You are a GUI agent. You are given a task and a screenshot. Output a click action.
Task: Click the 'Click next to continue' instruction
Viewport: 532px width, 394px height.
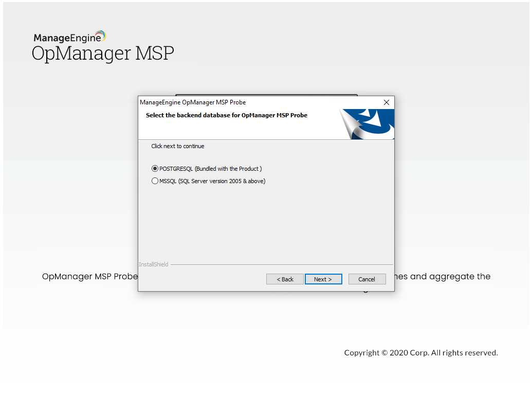(177, 146)
